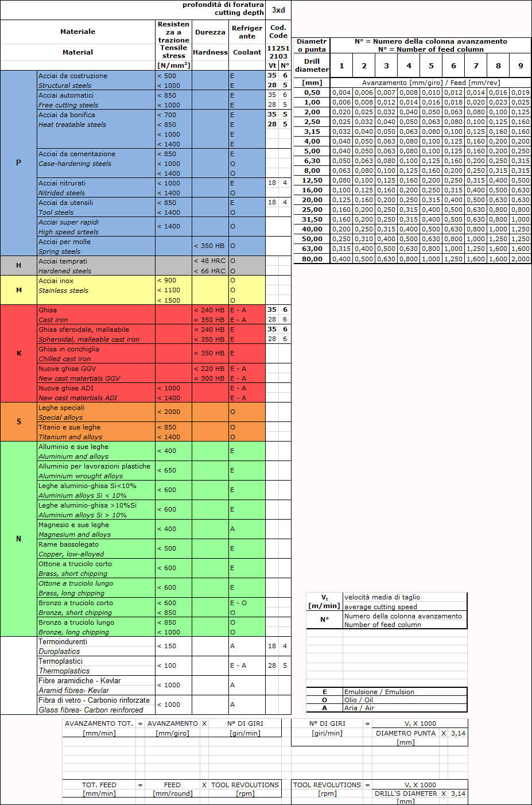Select the 'Ghisa sferoidale, malleabile' cell

coord(96,330)
